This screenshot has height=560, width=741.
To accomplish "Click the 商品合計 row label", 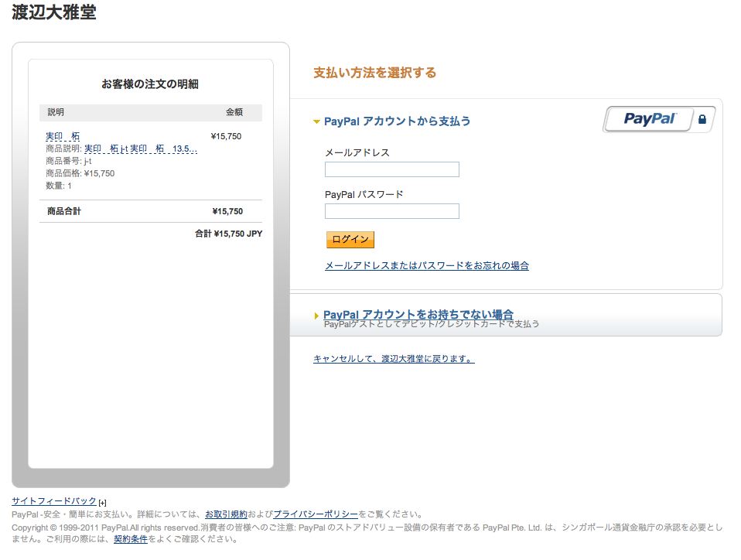I will point(63,211).
